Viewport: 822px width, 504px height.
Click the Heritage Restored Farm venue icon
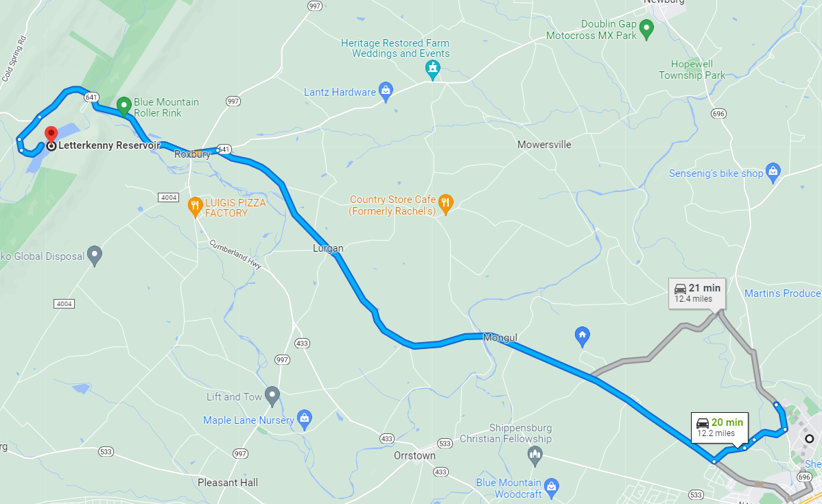pyautogui.click(x=432, y=69)
